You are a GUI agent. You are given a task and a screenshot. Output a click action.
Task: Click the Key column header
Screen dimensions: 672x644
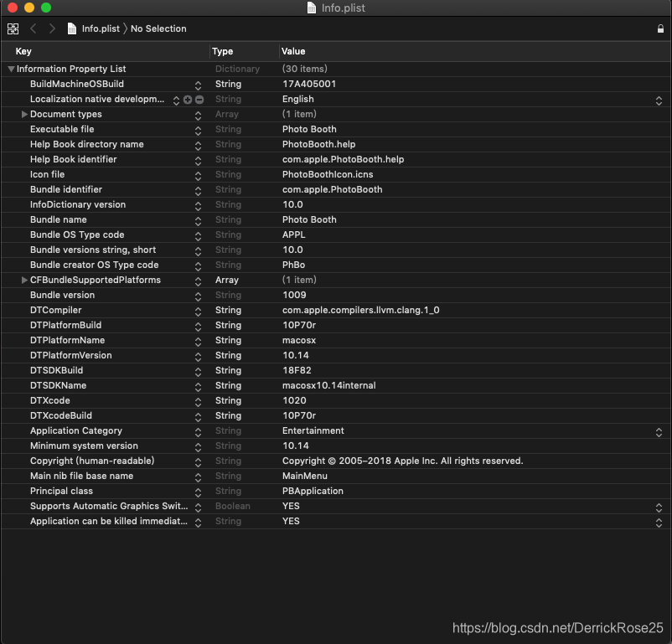click(x=23, y=51)
